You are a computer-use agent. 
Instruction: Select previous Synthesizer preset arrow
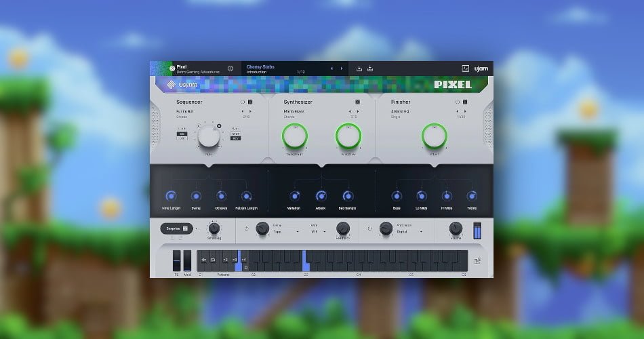350,111
